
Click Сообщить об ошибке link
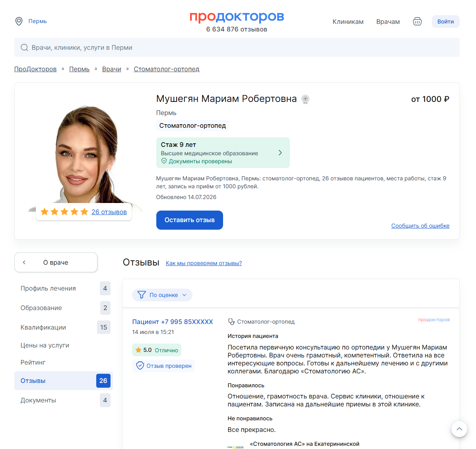[x=420, y=226]
